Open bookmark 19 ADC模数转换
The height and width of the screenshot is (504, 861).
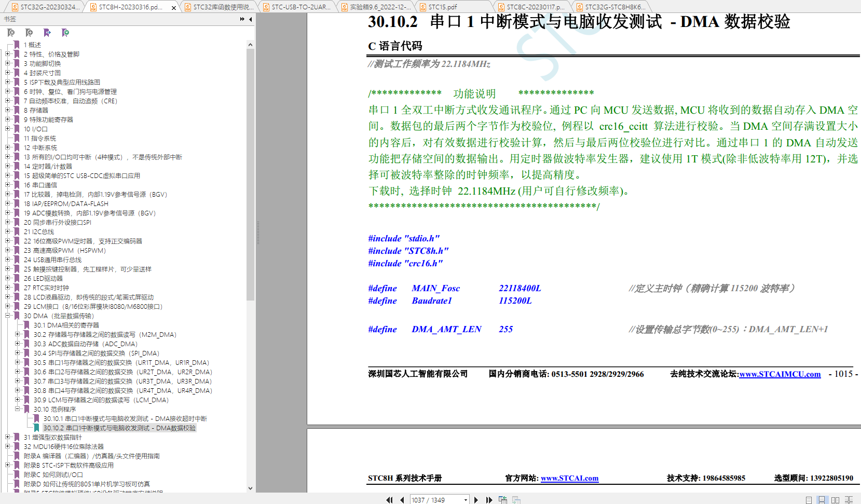click(x=89, y=213)
